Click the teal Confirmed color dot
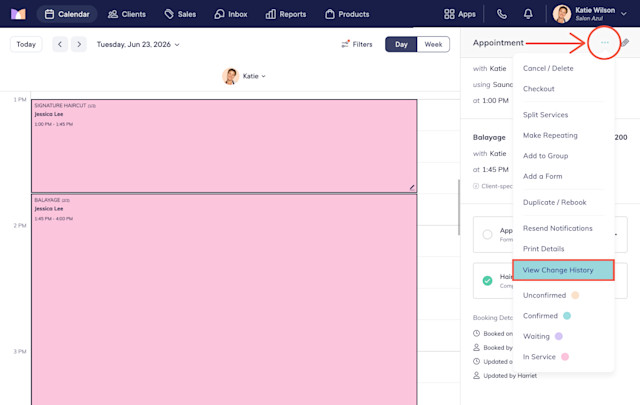 pos(567,316)
